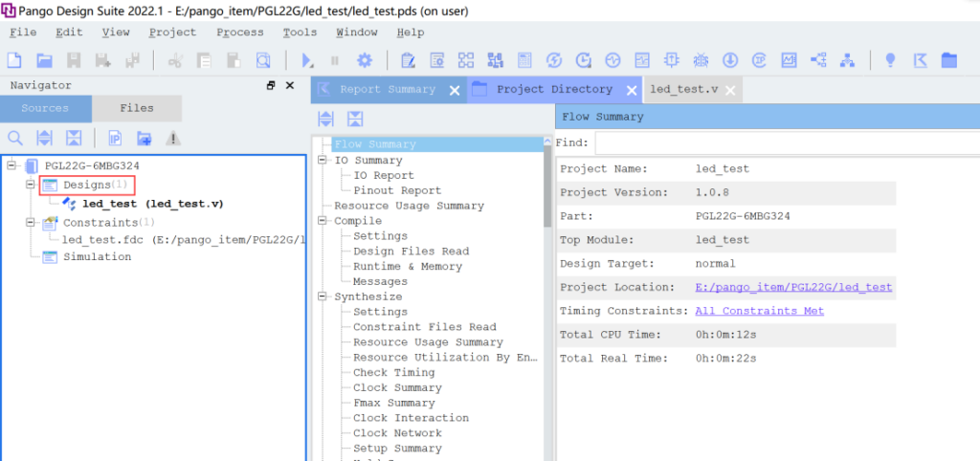Click the bug-shaped debugger toolbar icon
Image resolution: width=980 pixels, height=461 pixels.
[x=701, y=60]
